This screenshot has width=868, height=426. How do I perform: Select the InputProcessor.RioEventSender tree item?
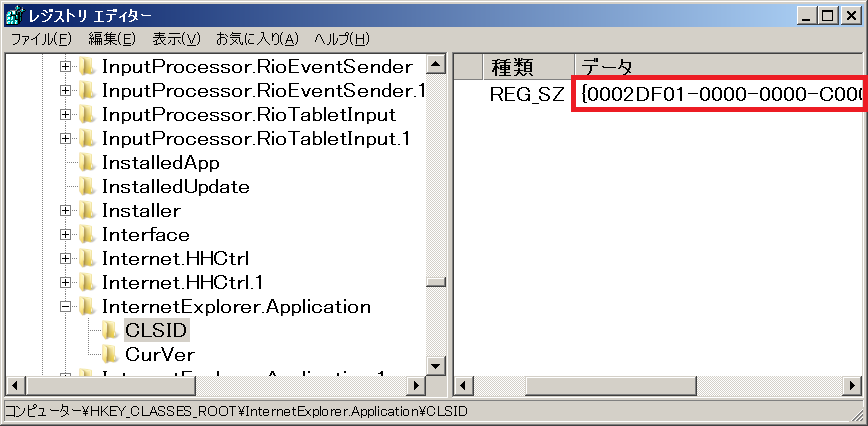257,67
